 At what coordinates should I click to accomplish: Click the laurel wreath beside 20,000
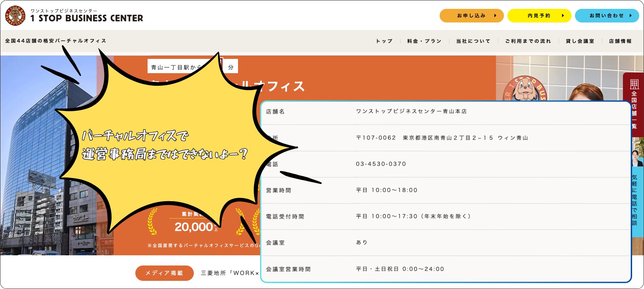pyautogui.click(x=152, y=222)
